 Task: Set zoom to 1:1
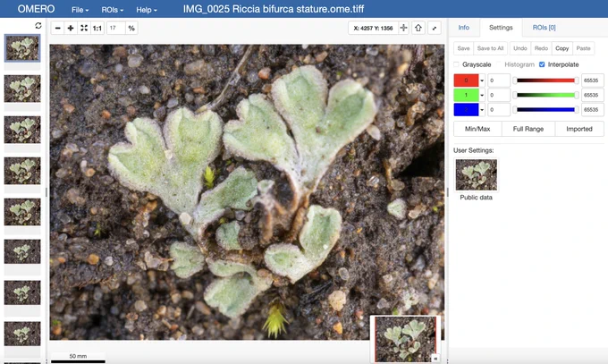tap(97, 28)
